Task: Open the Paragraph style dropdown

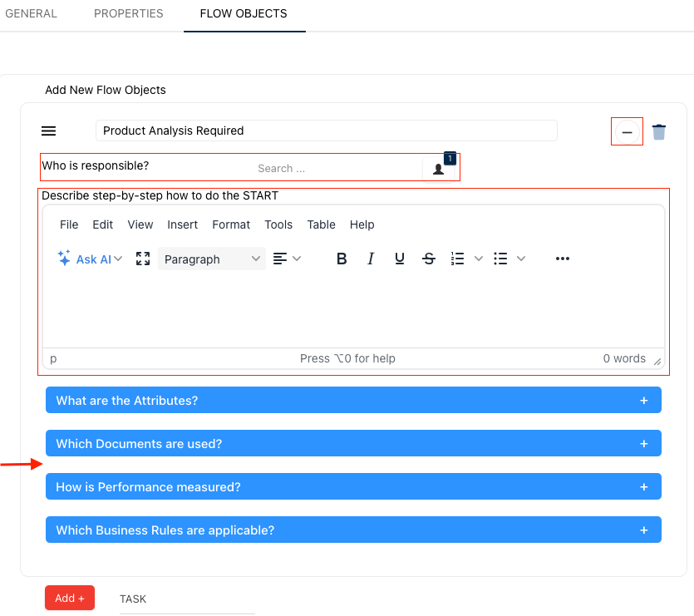Action: pyautogui.click(x=212, y=259)
